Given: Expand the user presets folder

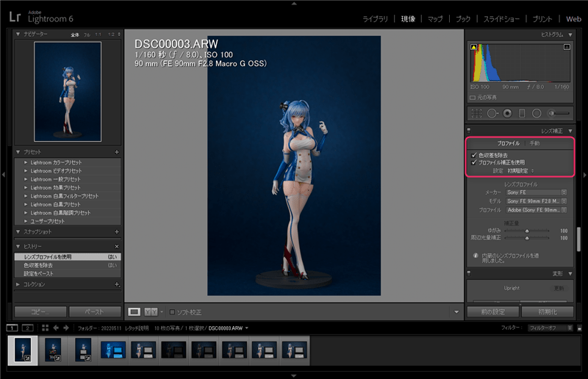Looking at the screenshot, I should coord(26,221).
